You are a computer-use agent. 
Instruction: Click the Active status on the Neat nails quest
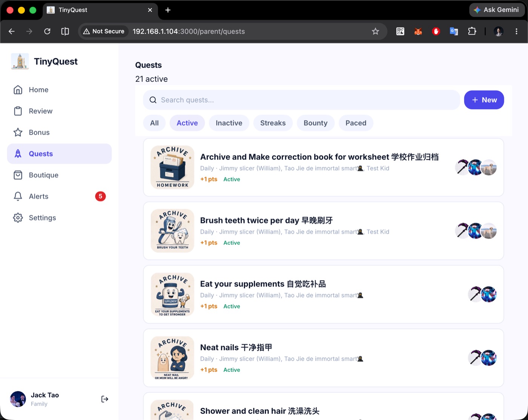tap(232, 370)
